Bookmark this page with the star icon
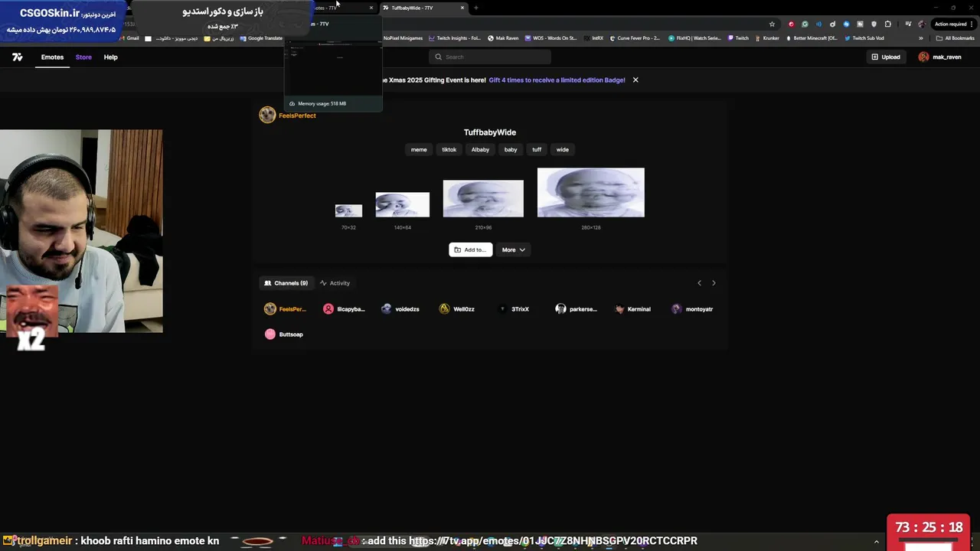Screen dimensions: 980x551 [x=772, y=24]
